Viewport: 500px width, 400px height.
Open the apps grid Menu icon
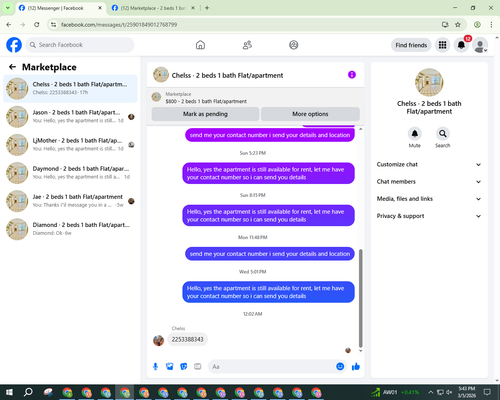pos(442,45)
